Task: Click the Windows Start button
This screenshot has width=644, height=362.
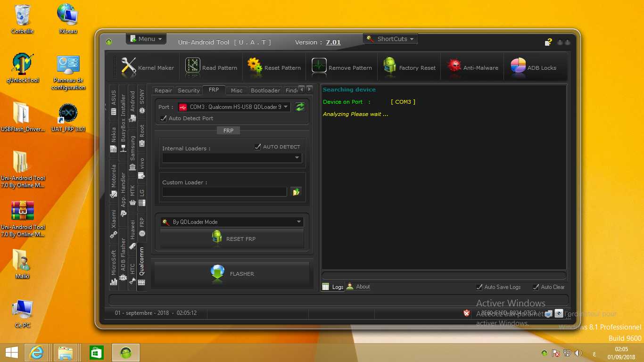Action: (x=11, y=353)
